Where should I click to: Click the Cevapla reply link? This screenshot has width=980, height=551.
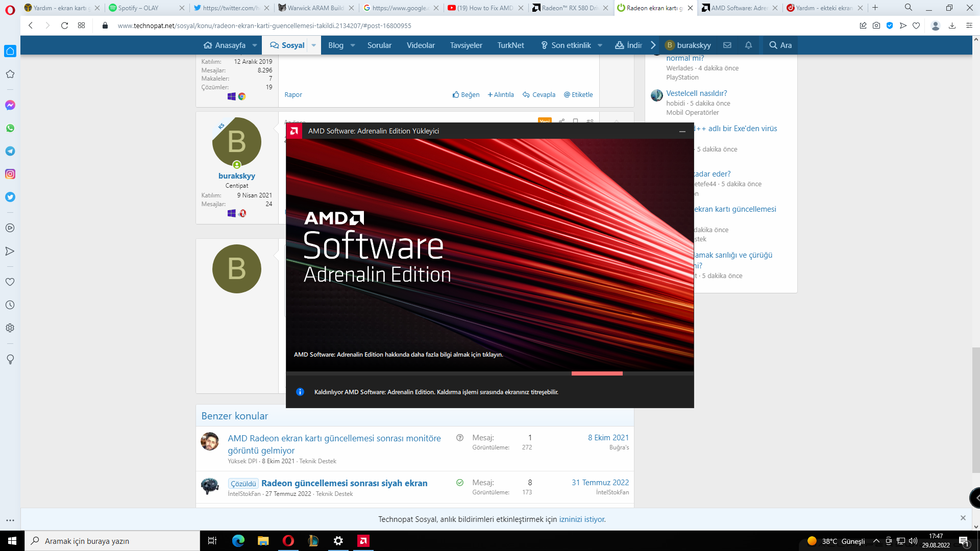(x=539, y=95)
